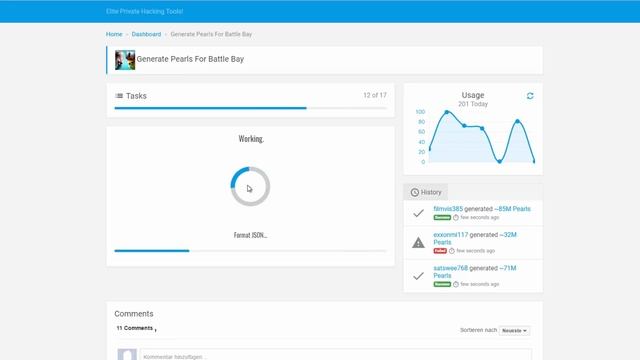Click the circular Working spinner
Viewport: 640px width, 360px height.
point(250,187)
